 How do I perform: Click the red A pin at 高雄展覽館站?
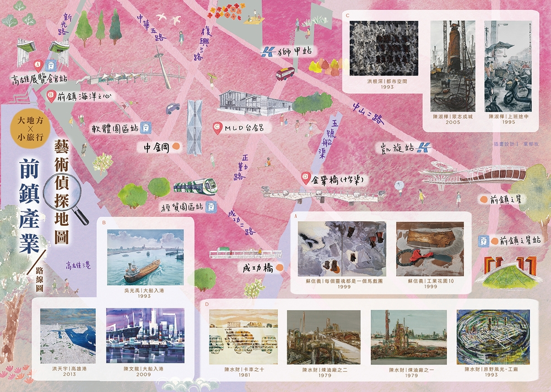38,66
